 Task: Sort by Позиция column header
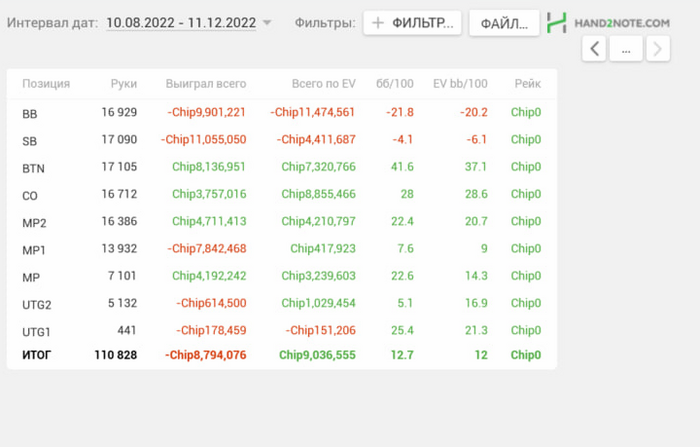46,84
